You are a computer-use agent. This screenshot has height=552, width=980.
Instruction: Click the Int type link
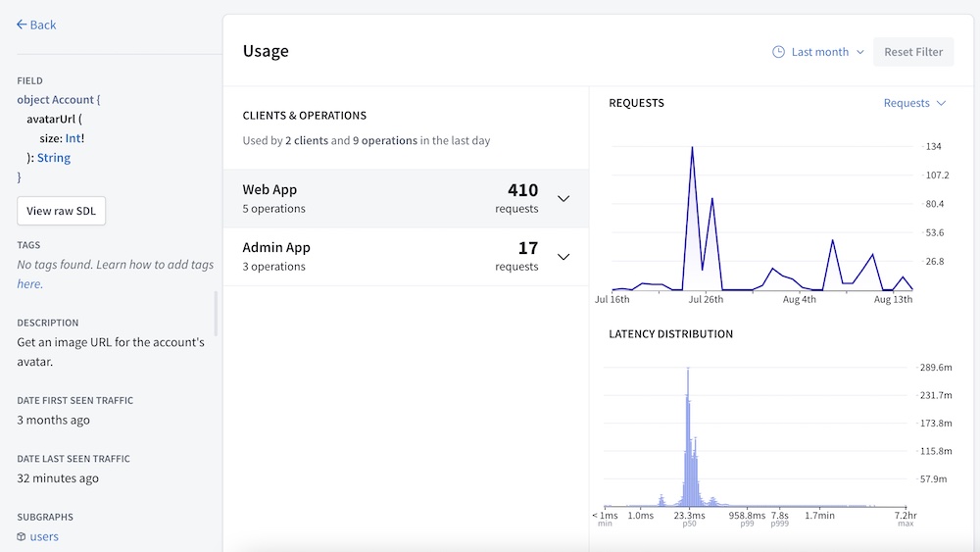(73, 138)
